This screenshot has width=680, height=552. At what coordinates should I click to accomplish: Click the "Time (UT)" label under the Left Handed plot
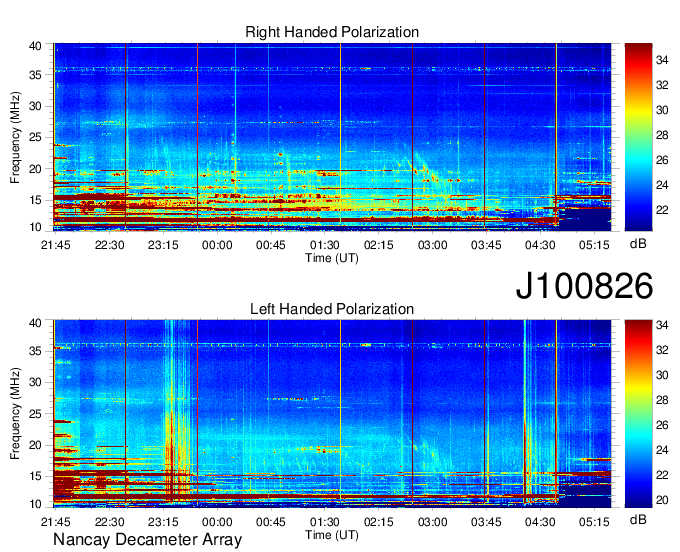click(x=332, y=535)
